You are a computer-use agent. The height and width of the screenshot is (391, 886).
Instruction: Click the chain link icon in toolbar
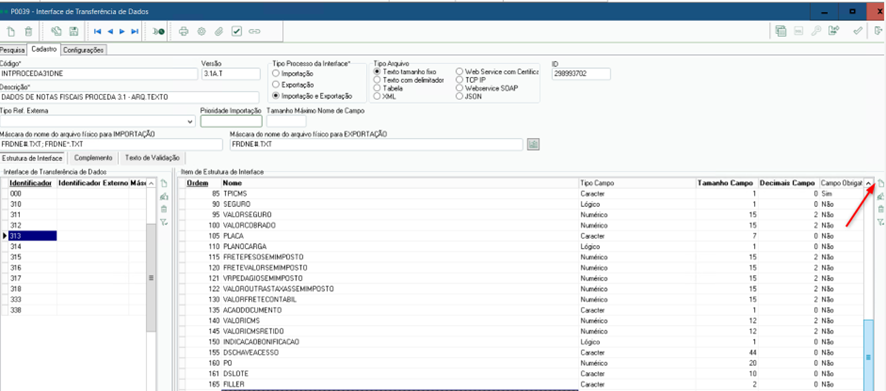pyautogui.click(x=255, y=32)
